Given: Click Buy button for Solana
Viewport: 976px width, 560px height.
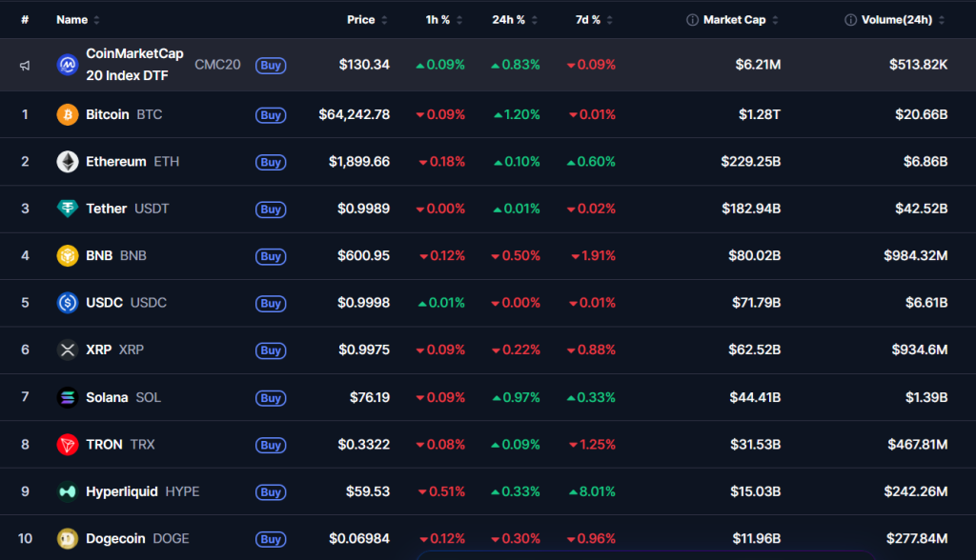Looking at the screenshot, I should tap(271, 398).
